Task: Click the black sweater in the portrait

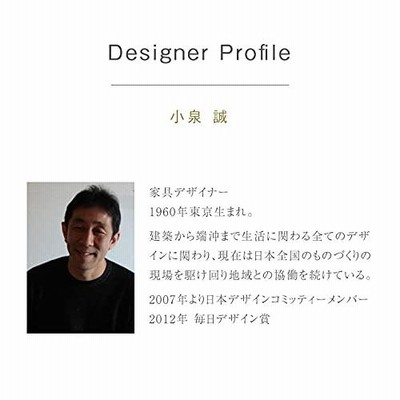Action: click(80, 300)
